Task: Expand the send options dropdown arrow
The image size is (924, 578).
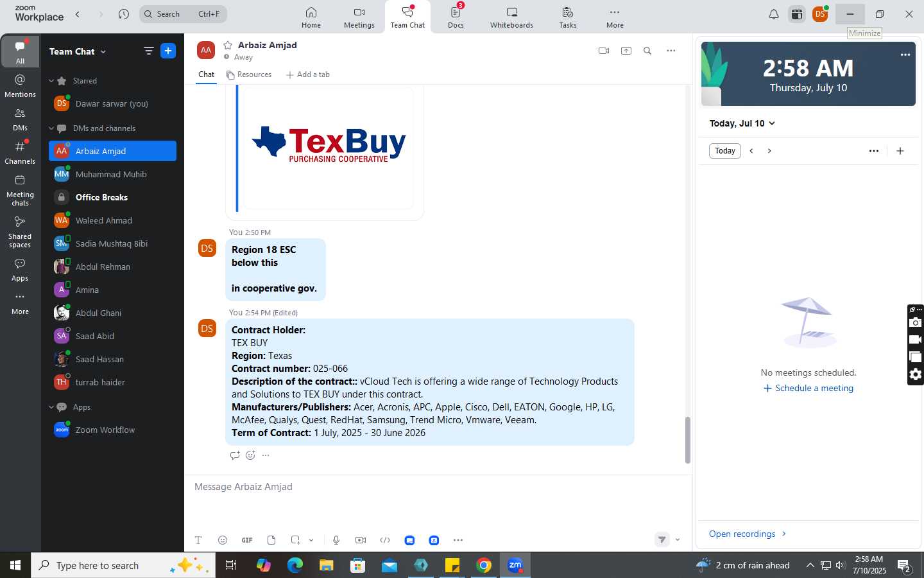Action: (678, 539)
